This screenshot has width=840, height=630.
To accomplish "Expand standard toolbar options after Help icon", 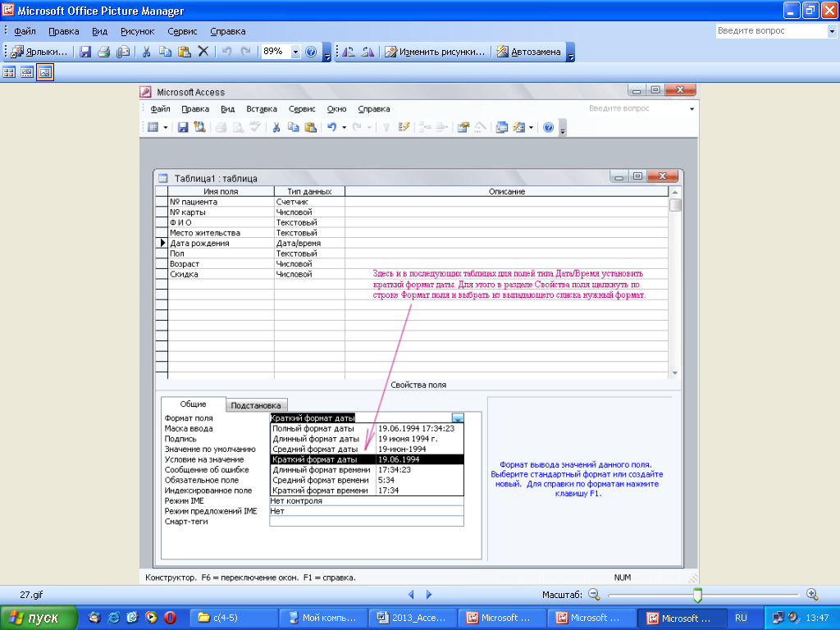I will 326,52.
